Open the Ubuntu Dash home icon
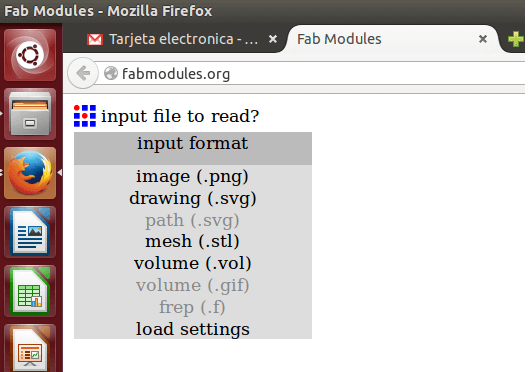This screenshot has width=531, height=372. 30,55
